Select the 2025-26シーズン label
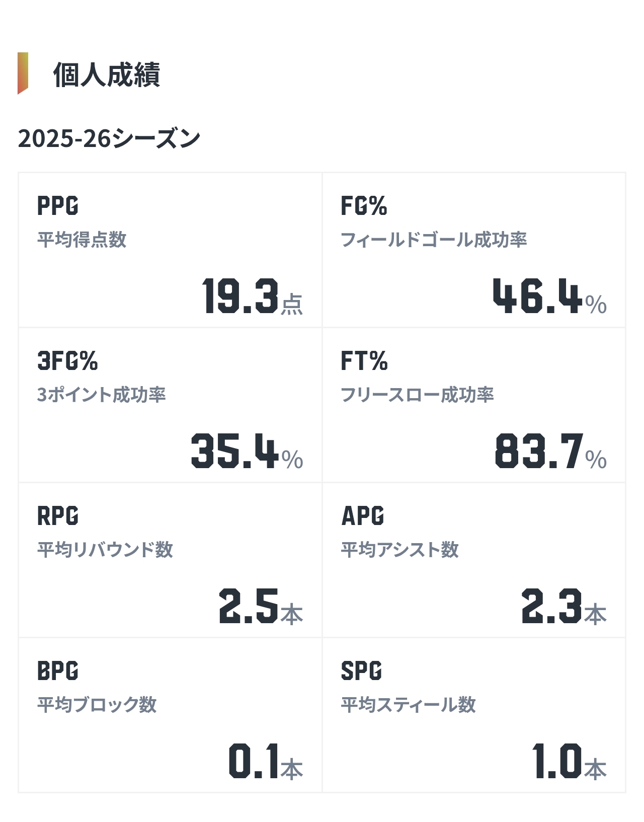644x822 pixels. (x=109, y=138)
